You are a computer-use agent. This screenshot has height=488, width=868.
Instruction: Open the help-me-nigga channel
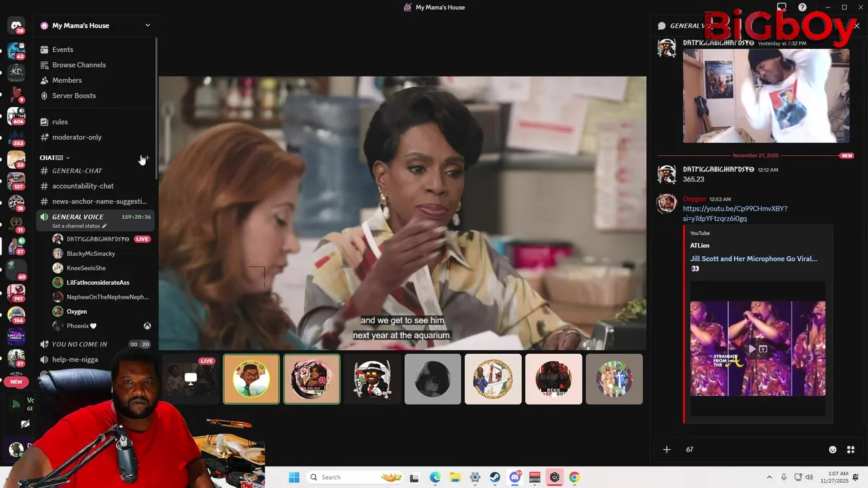[75, 359]
